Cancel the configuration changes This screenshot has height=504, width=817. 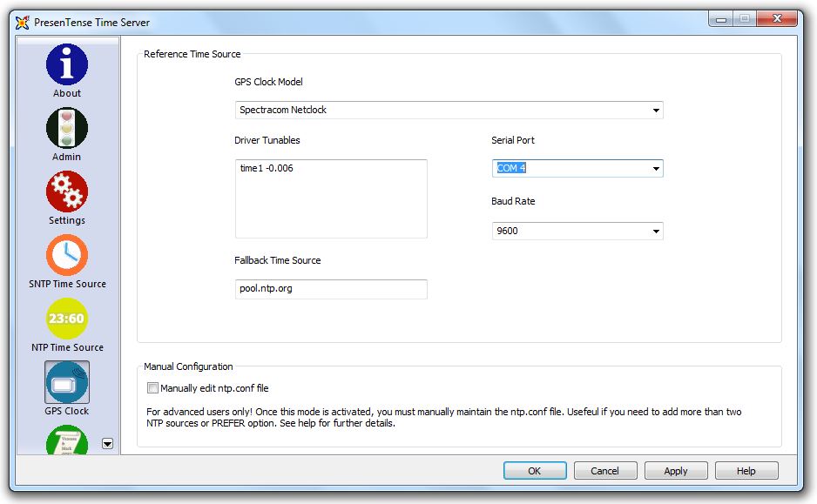[605, 470]
